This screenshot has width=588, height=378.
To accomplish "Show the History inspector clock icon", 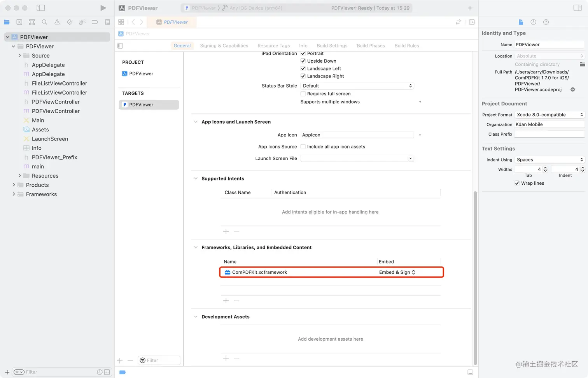I will (x=533, y=22).
